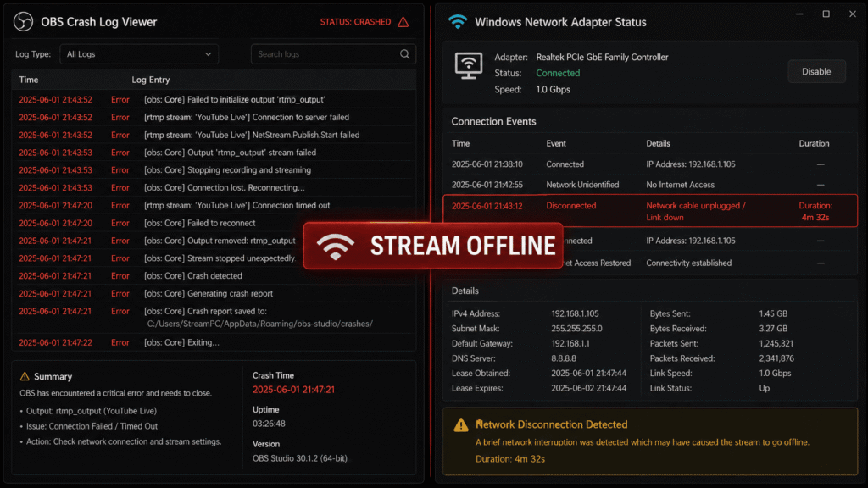
Task: Open the Log Type dropdown
Action: point(139,54)
